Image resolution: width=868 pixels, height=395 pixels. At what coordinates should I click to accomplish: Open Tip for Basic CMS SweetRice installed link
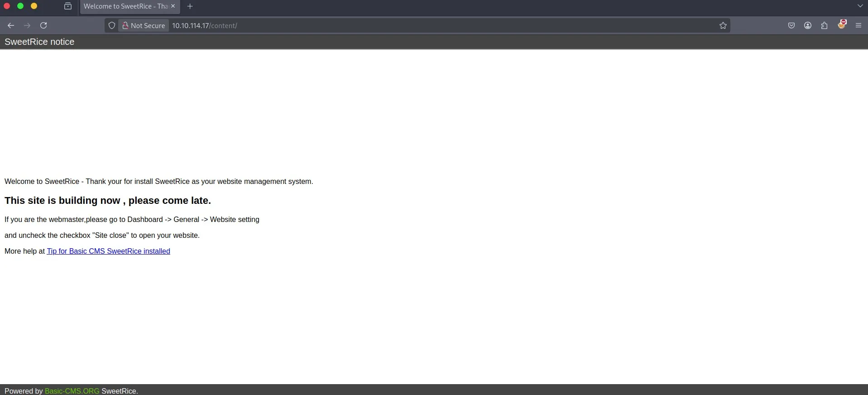(x=109, y=251)
